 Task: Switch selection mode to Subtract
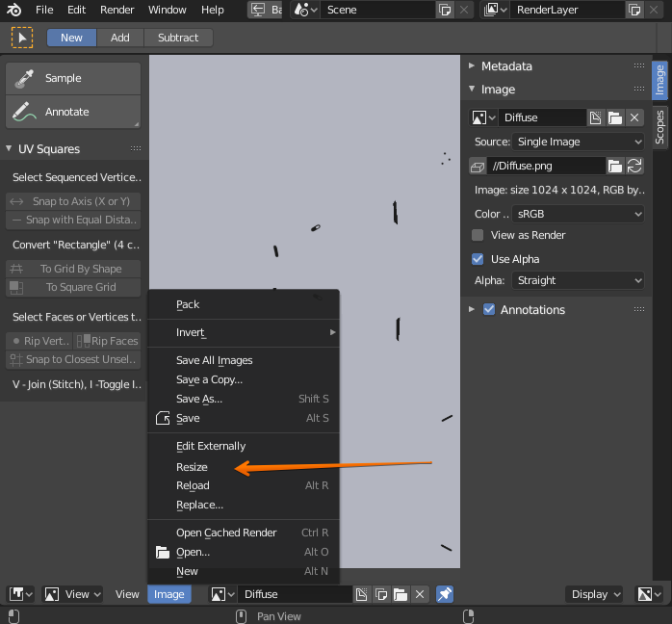click(x=178, y=38)
